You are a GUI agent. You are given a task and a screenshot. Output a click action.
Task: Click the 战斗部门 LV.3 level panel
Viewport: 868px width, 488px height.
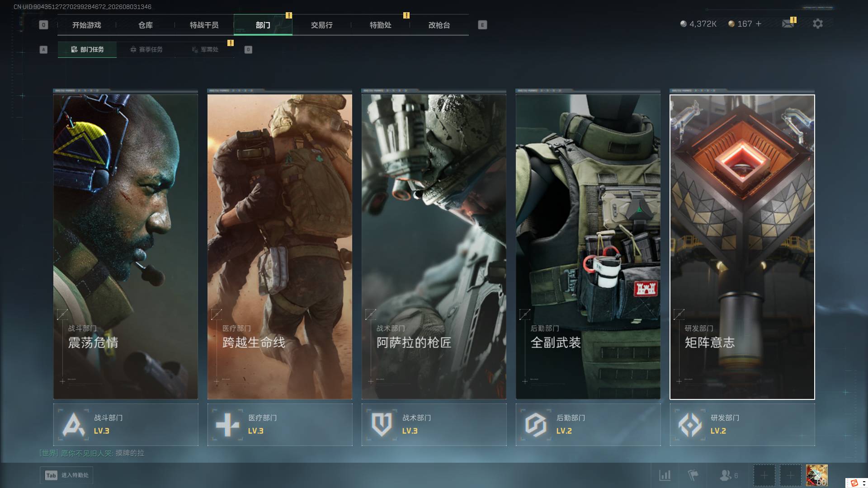click(x=126, y=425)
